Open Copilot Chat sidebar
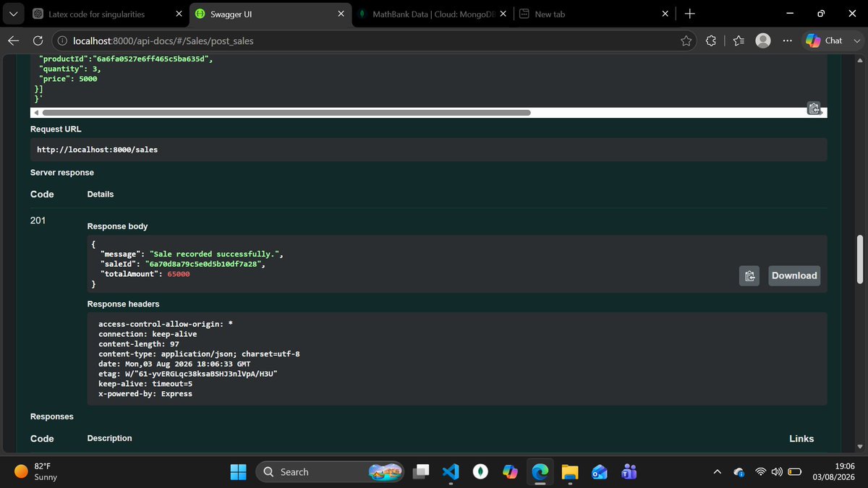The height and width of the screenshot is (488, 868). pyautogui.click(x=825, y=40)
